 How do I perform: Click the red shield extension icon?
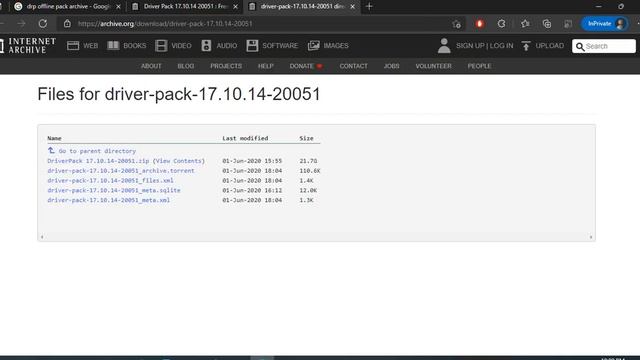pyautogui.click(x=480, y=24)
